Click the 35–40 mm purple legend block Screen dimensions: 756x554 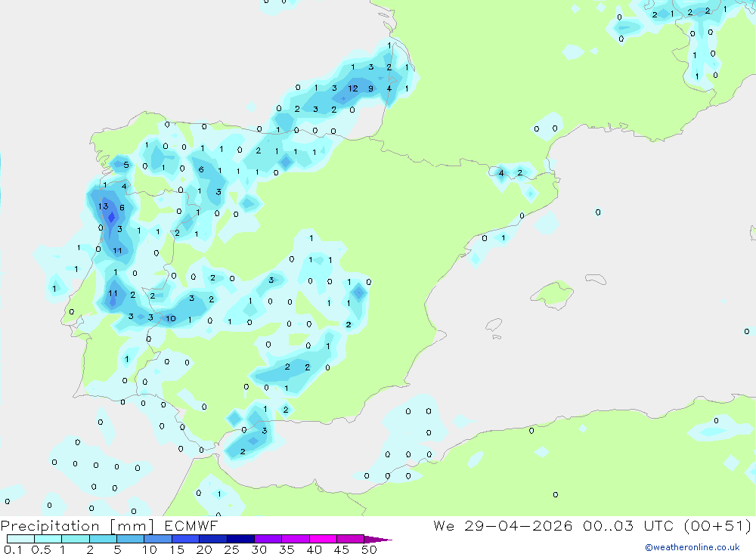coord(296,539)
